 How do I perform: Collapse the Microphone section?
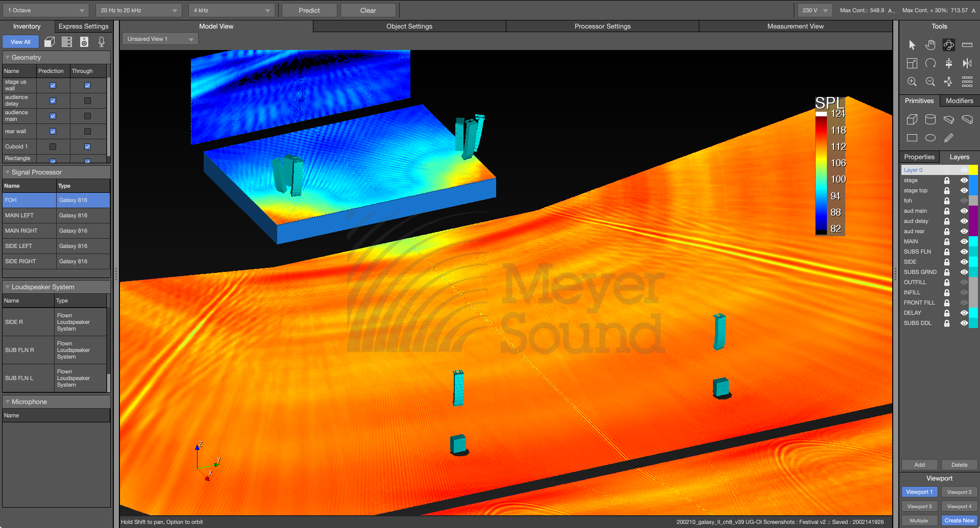coord(8,402)
